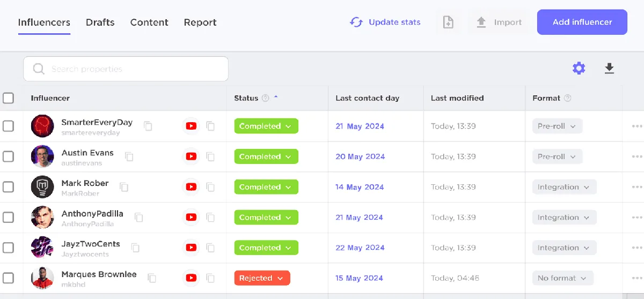Click the download table icon
The width and height of the screenshot is (644, 299).
[x=609, y=68]
